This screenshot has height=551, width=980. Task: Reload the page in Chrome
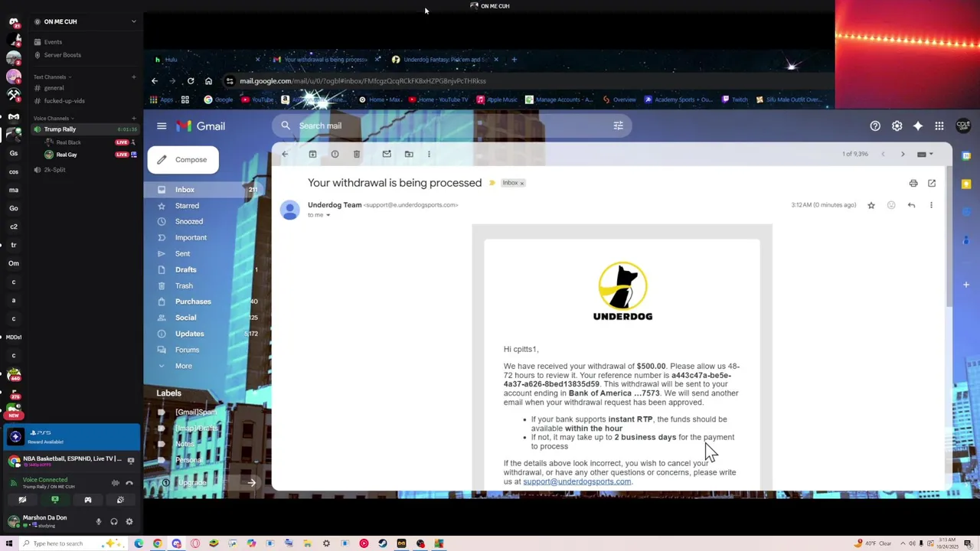click(x=191, y=81)
